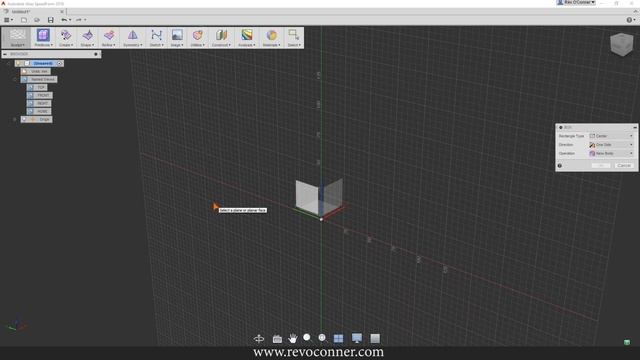Select the RIGHT named view

click(39, 103)
